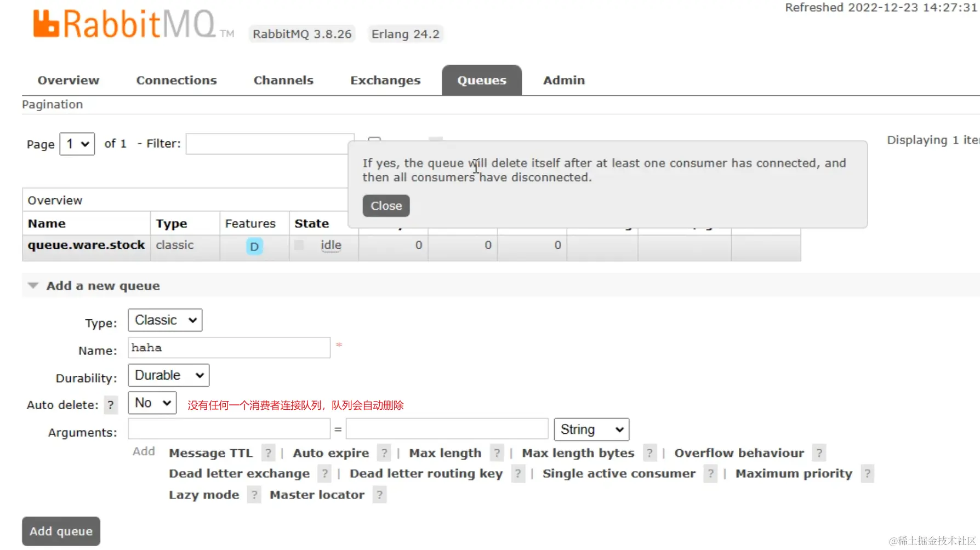The width and height of the screenshot is (980, 550).
Task: Close the auto delete help popup
Action: point(386,206)
